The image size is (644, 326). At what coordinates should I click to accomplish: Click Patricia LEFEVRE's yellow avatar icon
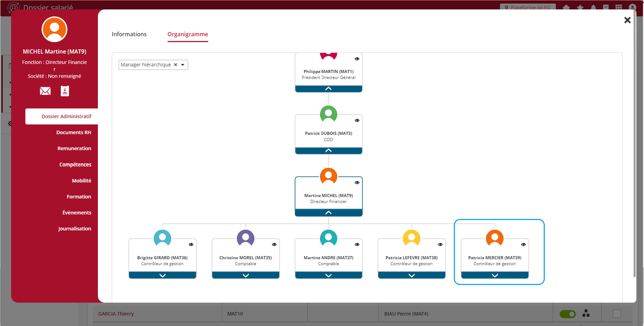click(x=411, y=238)
